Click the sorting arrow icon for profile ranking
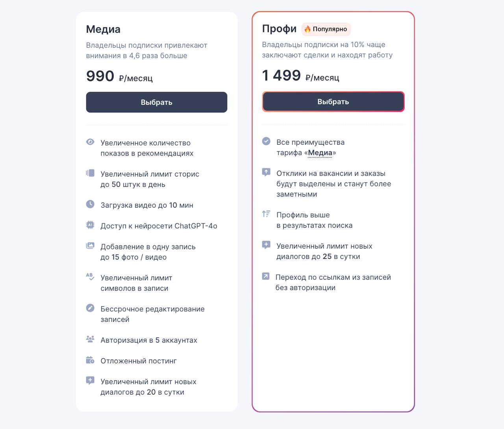 click(x=266, y=214)
